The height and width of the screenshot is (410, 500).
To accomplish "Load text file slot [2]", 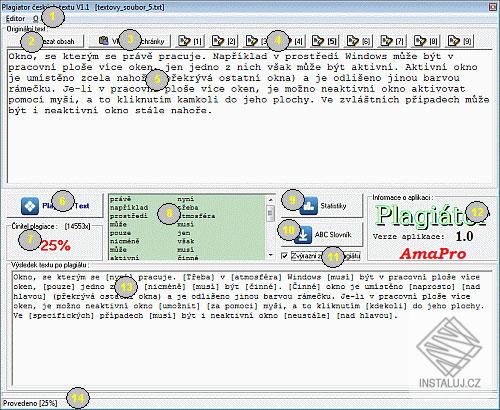I will pyautogui.click(x=224, y=41).
